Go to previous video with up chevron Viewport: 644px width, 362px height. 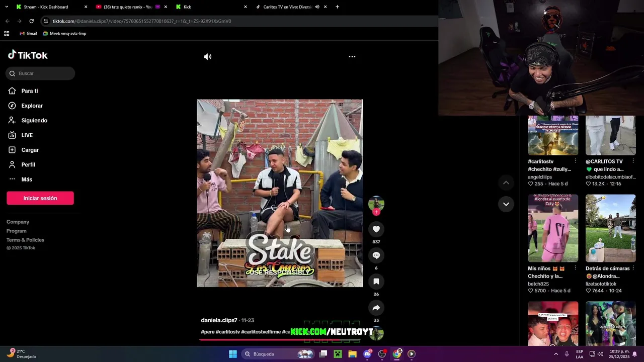[506, 183]
